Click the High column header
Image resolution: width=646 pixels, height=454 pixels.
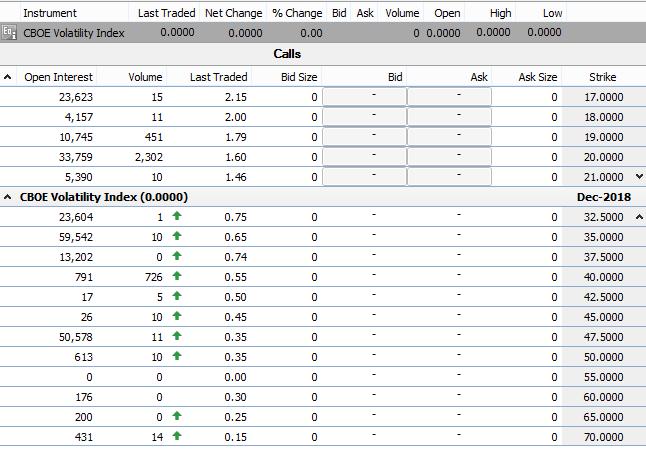(501, 13)
